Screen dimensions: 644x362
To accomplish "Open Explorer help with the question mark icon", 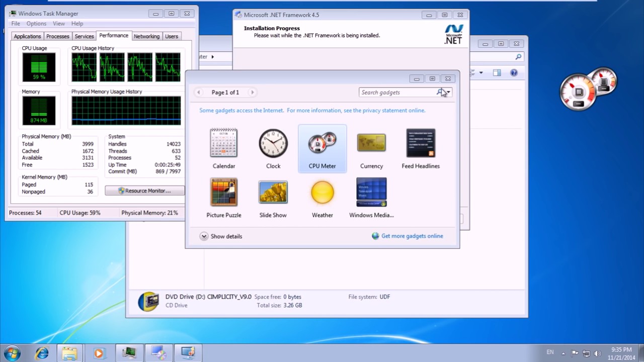I will point(514,73).
